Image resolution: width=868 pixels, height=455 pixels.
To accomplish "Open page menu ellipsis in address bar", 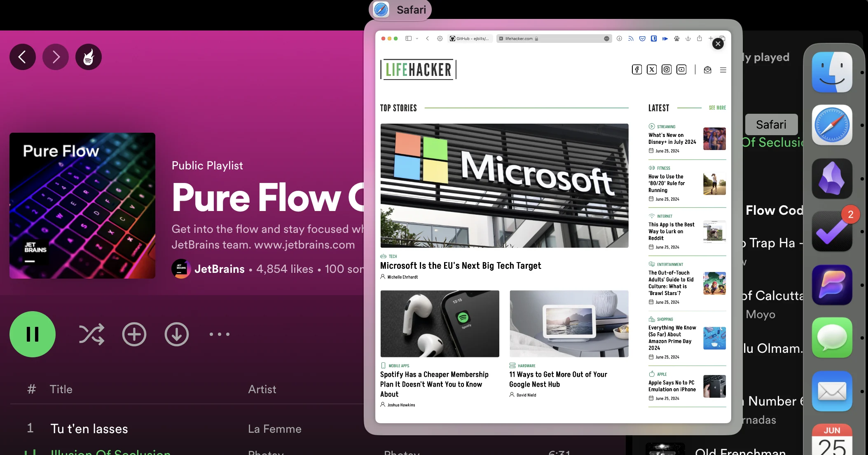I will (x=607, y=39).
